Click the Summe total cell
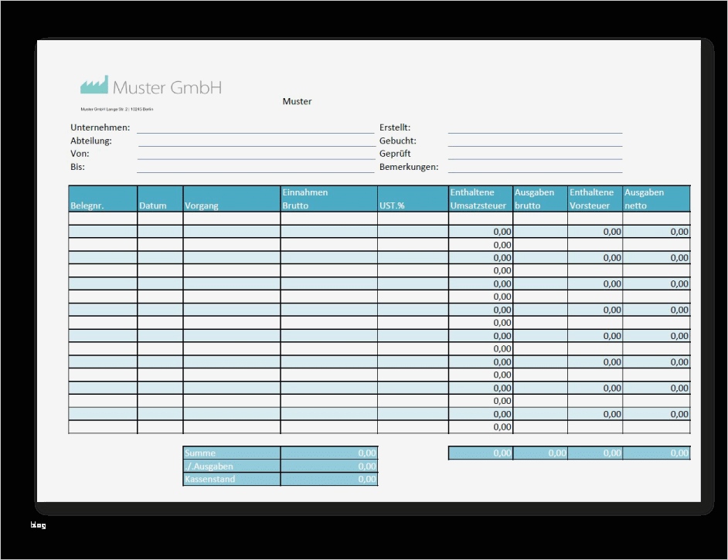The width and height of the screenshot is (728, 560). pos(328,453)
